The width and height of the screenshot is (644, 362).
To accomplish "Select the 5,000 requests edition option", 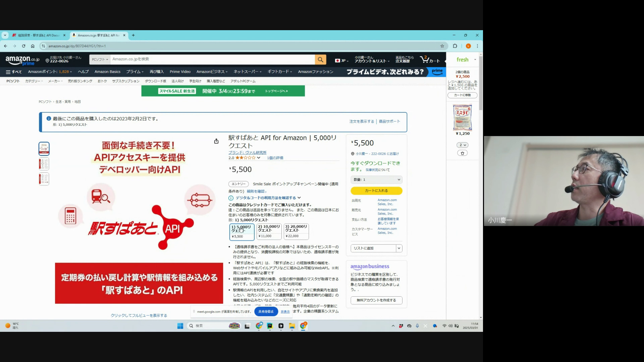I will click(x=242, y=232).
